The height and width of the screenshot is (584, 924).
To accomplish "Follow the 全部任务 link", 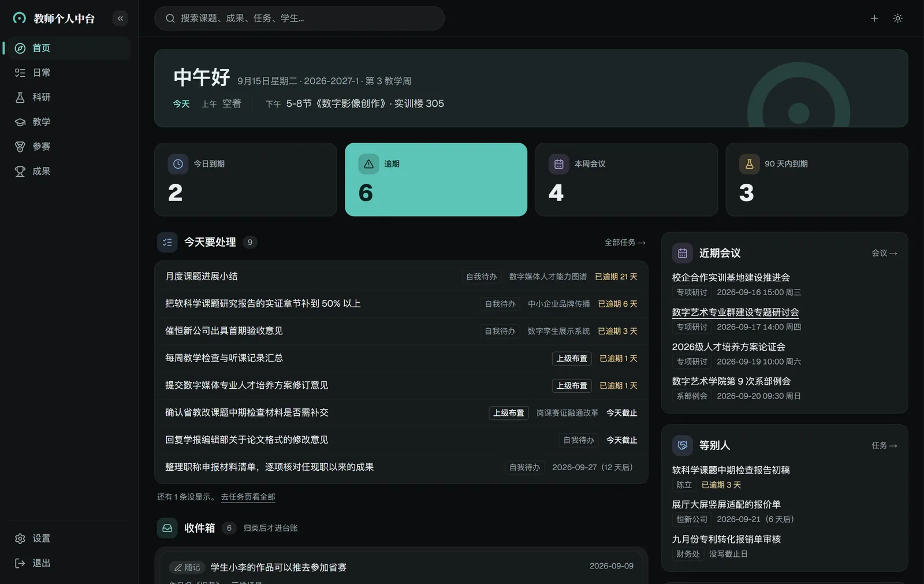I will click(625, 243).
